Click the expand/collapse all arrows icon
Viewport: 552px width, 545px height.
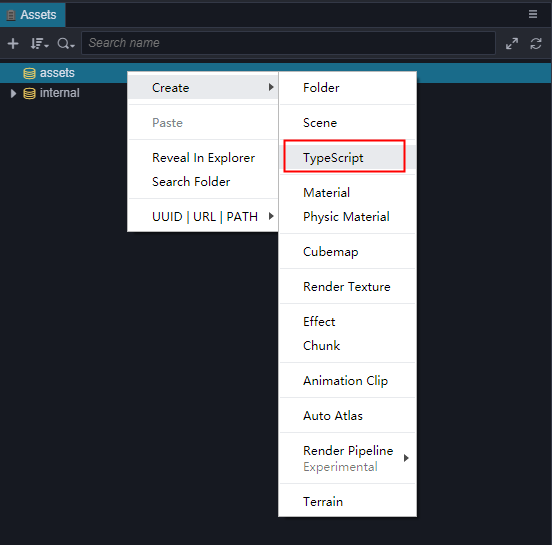point(512,44)
